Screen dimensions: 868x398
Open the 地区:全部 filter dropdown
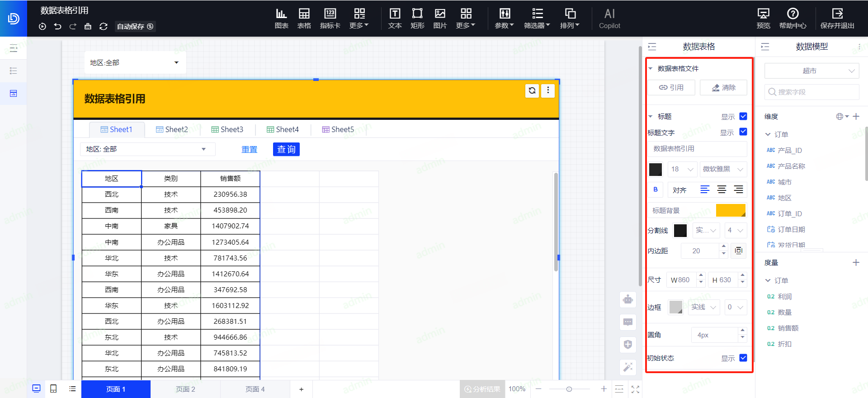[x=135, y=63]
